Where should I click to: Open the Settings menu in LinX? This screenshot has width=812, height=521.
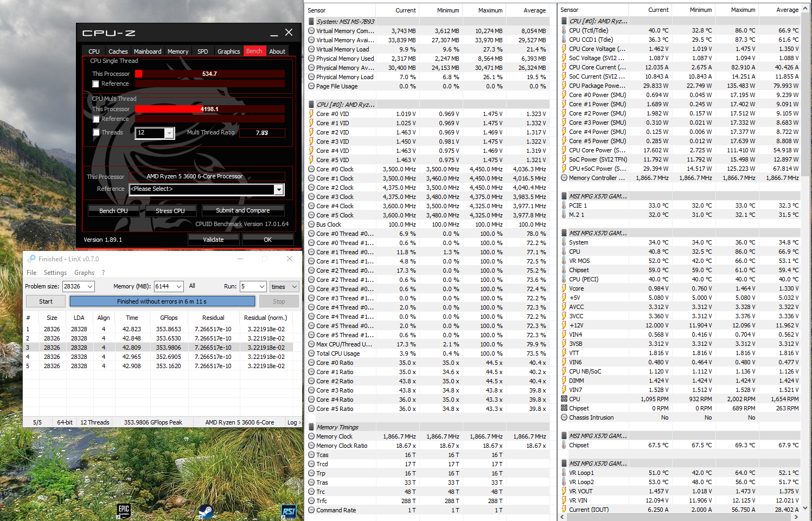(55, 273)
